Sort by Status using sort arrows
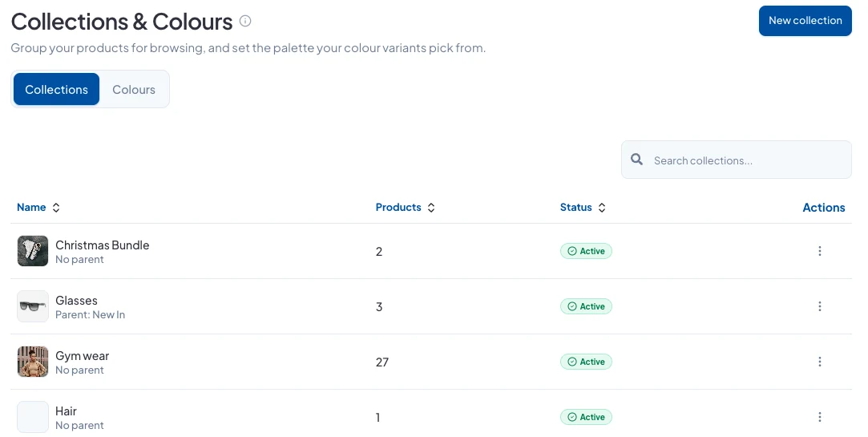868x437 pixels. (x=602, y=208)
